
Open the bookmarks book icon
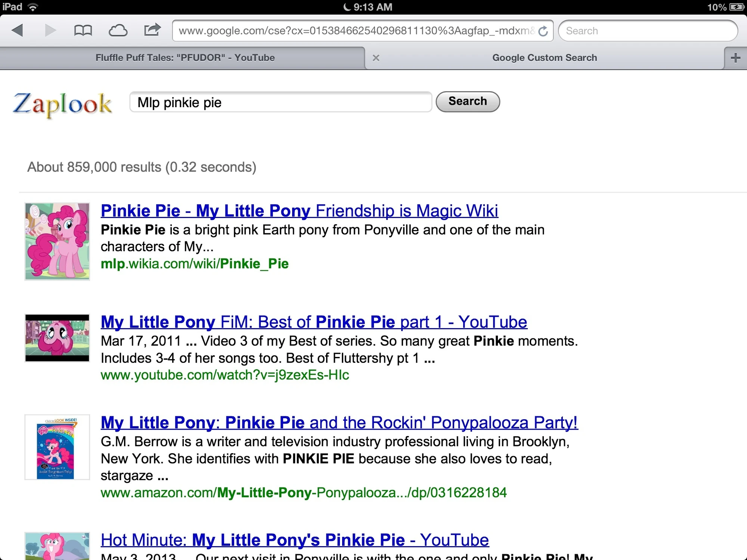pos(83,30)
